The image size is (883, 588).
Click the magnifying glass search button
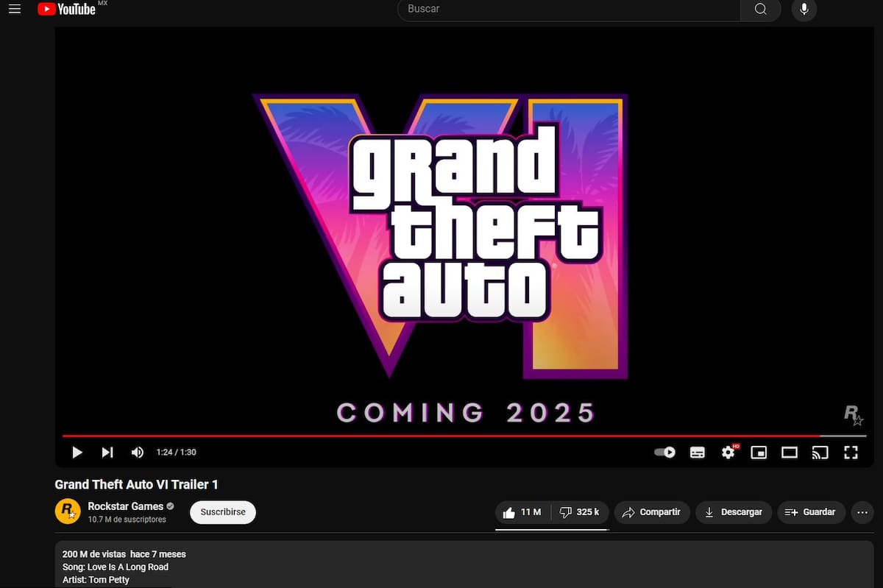(760, 9)
